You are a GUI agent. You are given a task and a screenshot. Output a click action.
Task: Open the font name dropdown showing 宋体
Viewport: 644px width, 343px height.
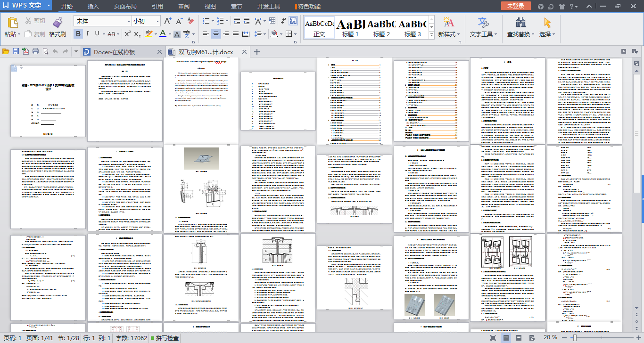(x=129, y=21)
